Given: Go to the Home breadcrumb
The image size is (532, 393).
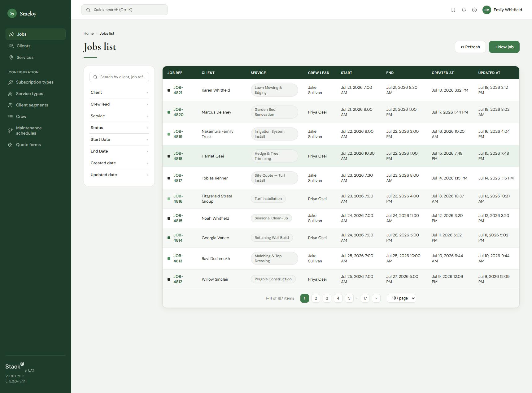Looking at the screenshot, I should (x=89, y=33).
